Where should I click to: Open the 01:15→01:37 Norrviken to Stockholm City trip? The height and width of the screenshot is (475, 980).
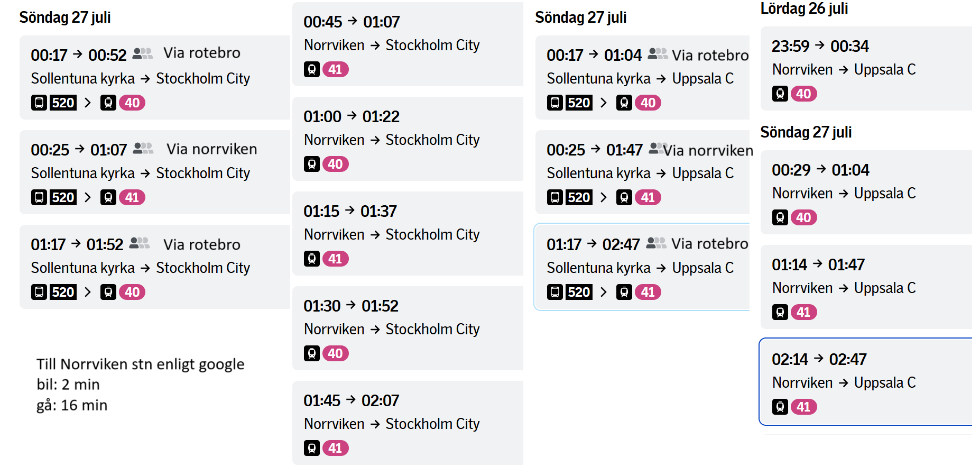point(408,233)
